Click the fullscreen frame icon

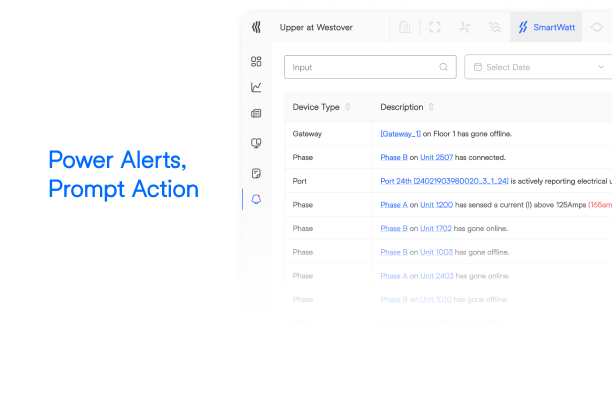(x=435, y=27)
